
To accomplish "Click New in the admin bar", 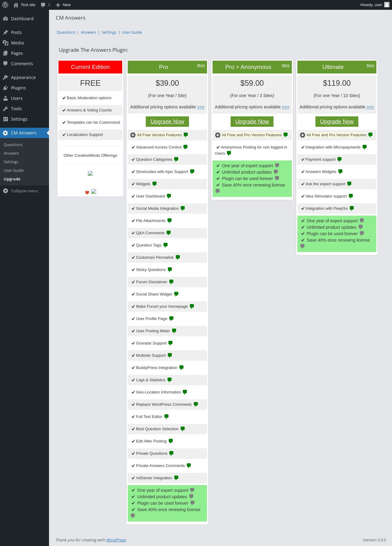I will coord(63,5).
